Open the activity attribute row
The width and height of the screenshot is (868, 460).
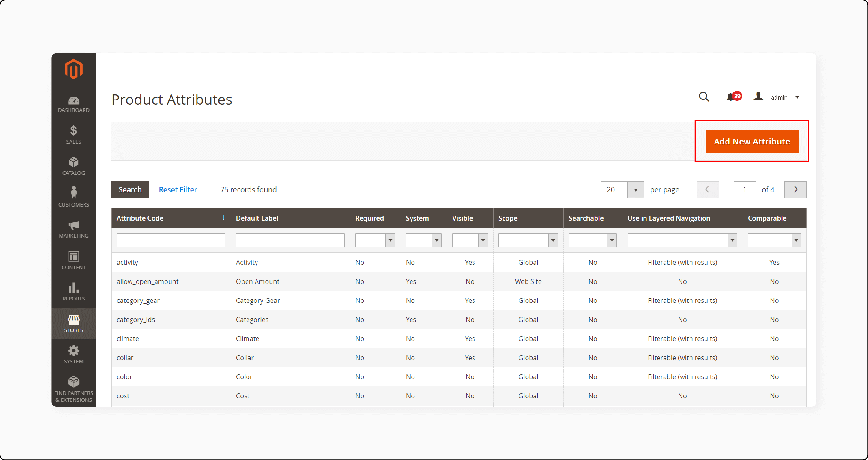(459, 262)
